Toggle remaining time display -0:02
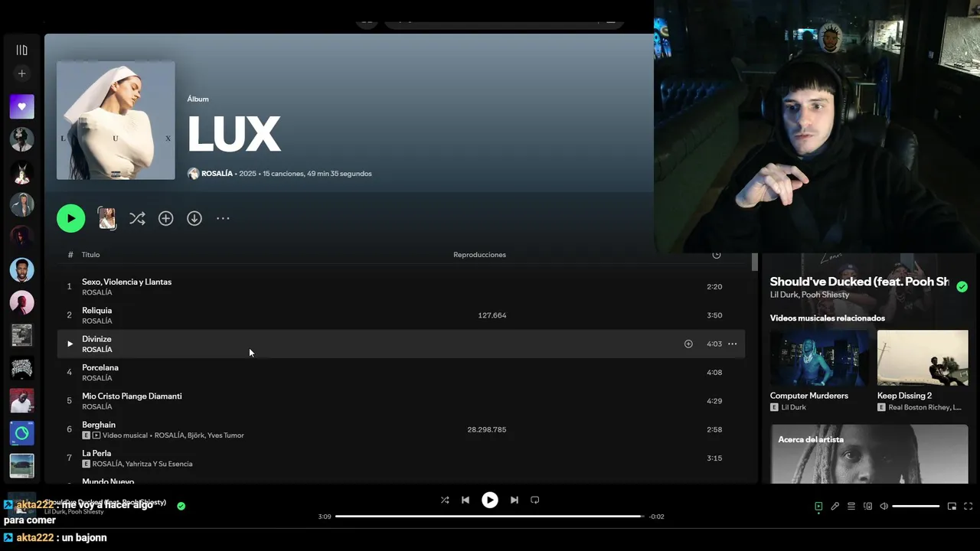This screenshot has width=980, height=551. coord(657,517)
